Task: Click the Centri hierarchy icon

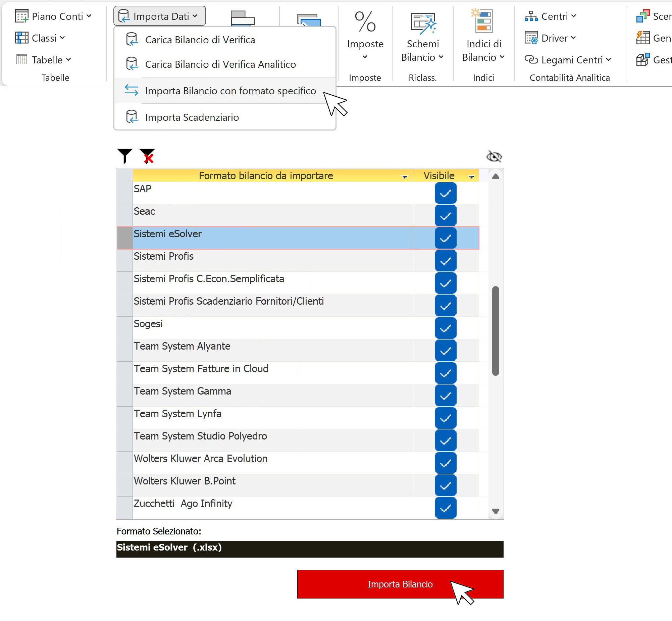Action: pos(531,16)
